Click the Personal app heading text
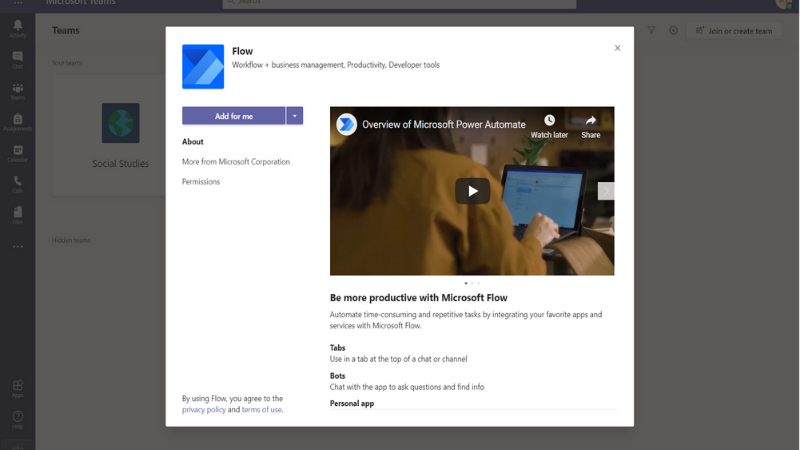The image size is (800, 450). (x=352, y=404)
